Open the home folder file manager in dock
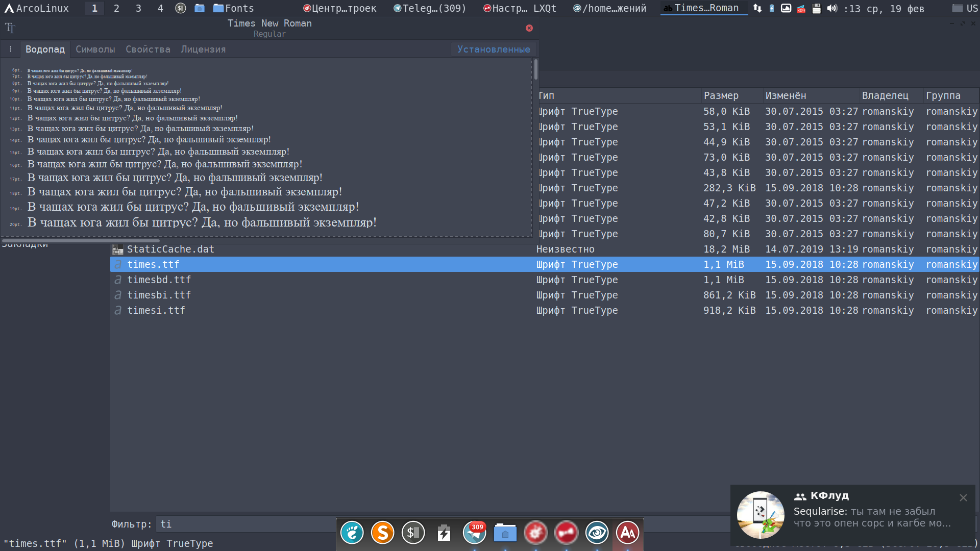The width and height of the screenshot is (980, 551). 505,533
